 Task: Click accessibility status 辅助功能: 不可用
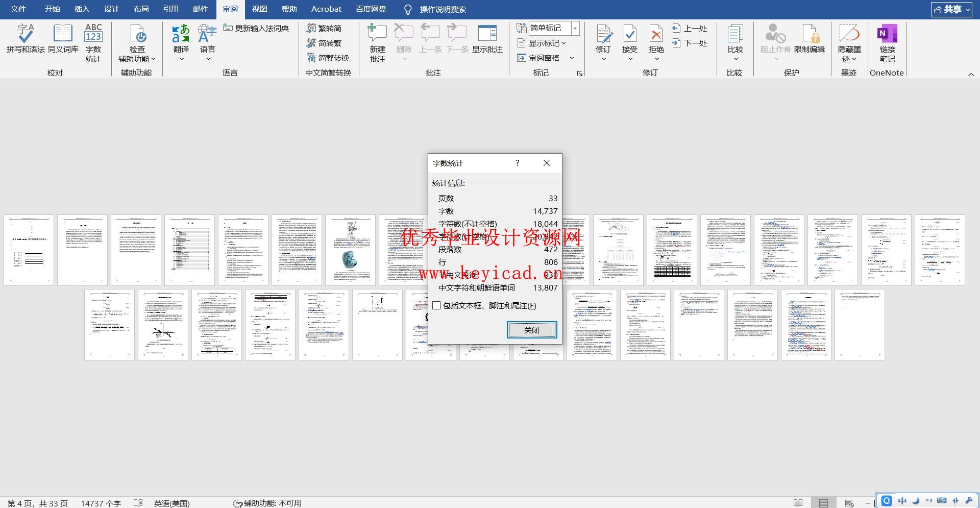(267, 503)
